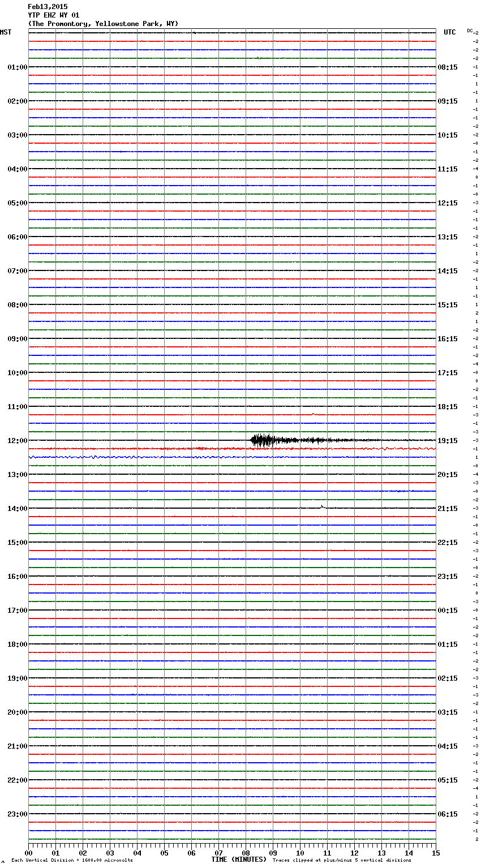Select the 20:00 MST time label
Viewport: 481px width, 868px height.
(18, 712)
